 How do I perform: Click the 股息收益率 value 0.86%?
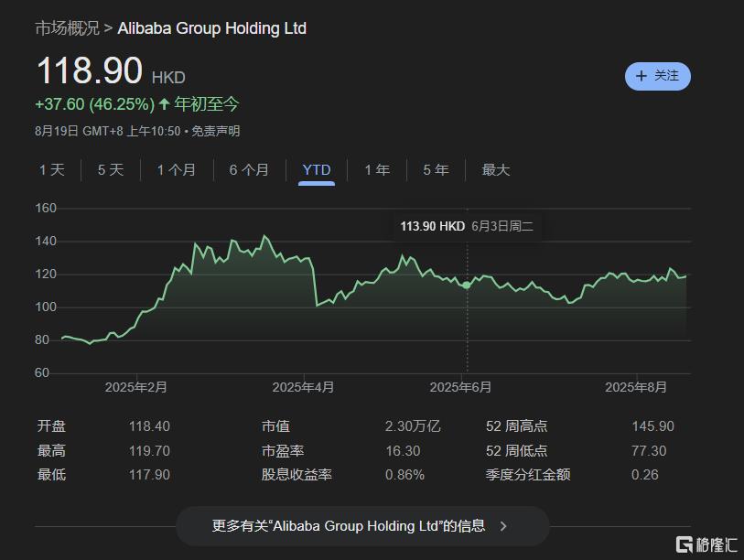point(404,475)
